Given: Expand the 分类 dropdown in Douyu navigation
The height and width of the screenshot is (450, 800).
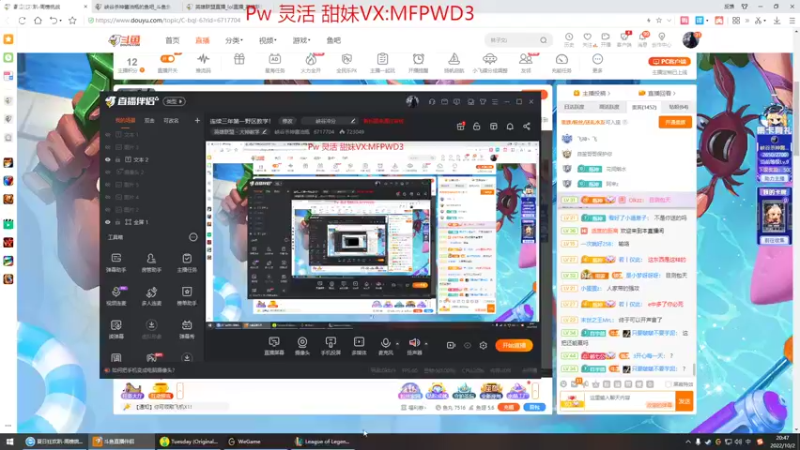Looking at the screenshot, I should [234, 40].
